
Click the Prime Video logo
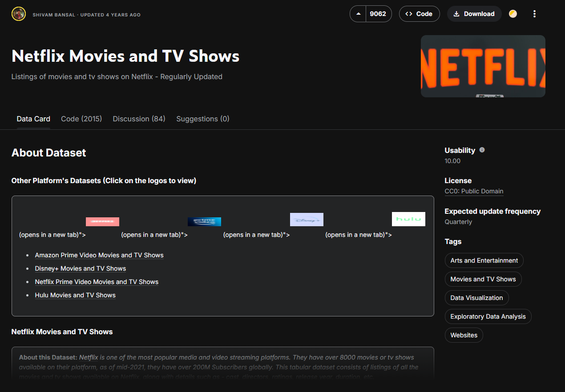[204, 221]
